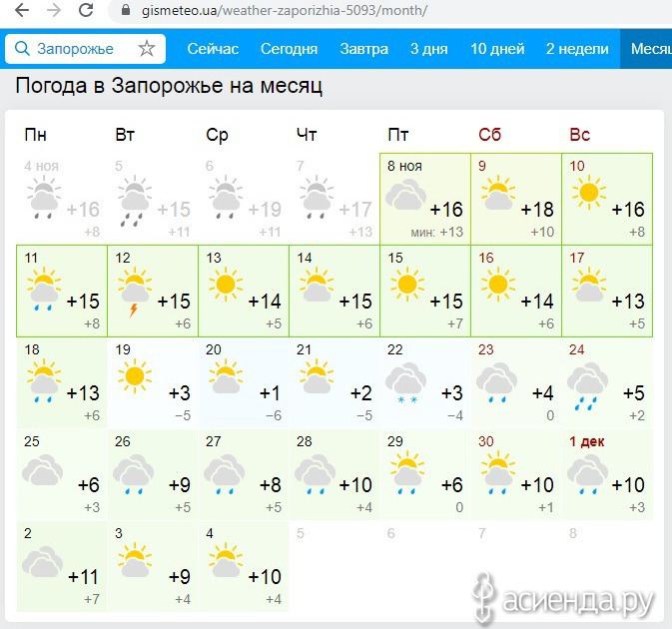Click the rain cloud icon for day 23
The height and width of the screenshot is (629, 672).
coord(496,383)
